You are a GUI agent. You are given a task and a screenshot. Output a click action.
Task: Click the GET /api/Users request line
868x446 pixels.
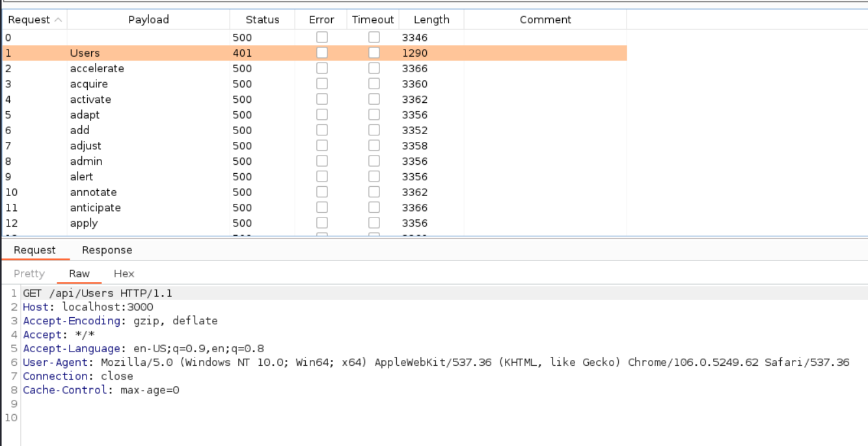tap(98, 293)
